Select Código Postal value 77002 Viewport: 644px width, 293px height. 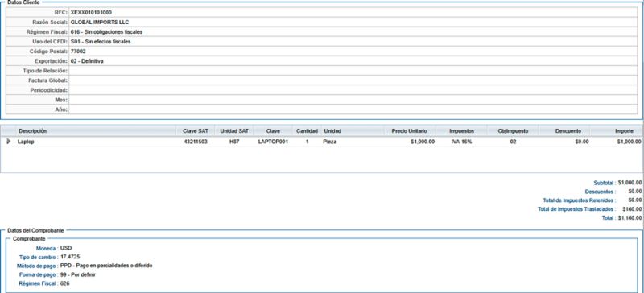pyautogui.click(x=78, y=52)
